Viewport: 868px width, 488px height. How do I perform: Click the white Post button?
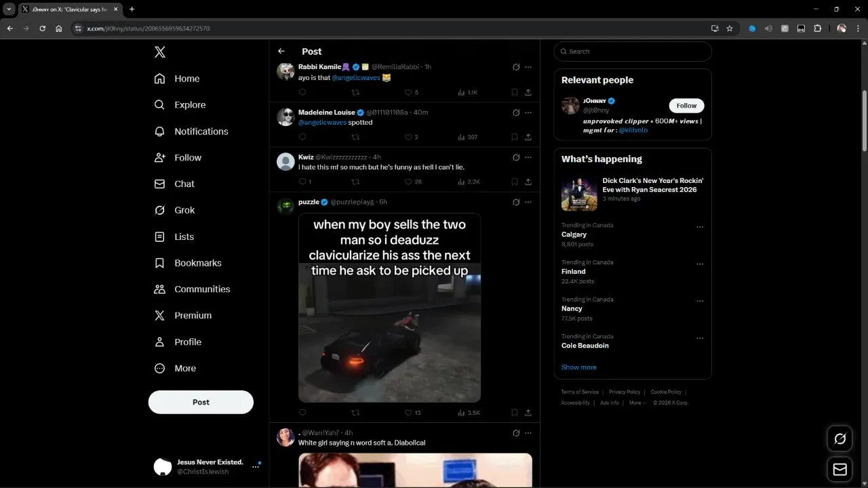click(x=201, y=402)
